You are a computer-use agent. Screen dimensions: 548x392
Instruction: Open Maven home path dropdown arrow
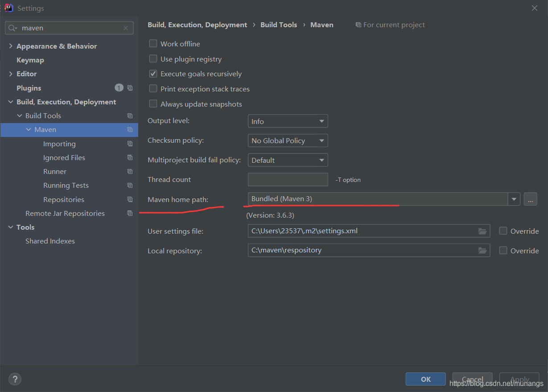514,199
